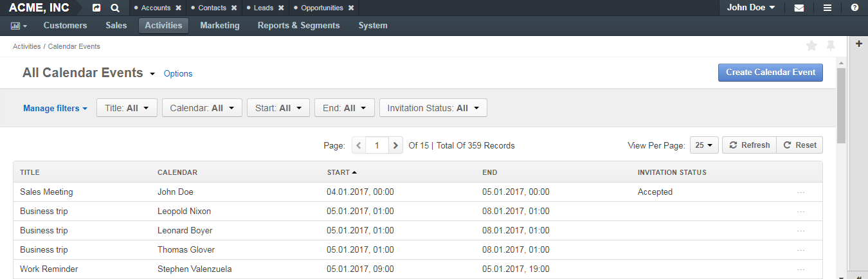Screen dimensions: 868x279
Task: Open the dashboard chart icon menu
Action: (x=19, y=26)
